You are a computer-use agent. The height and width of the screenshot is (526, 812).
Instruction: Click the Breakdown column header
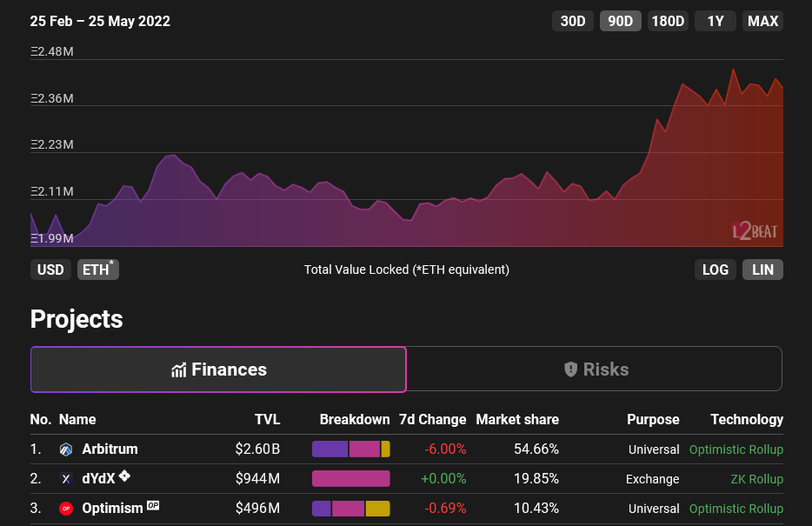[x=355, y=419]
